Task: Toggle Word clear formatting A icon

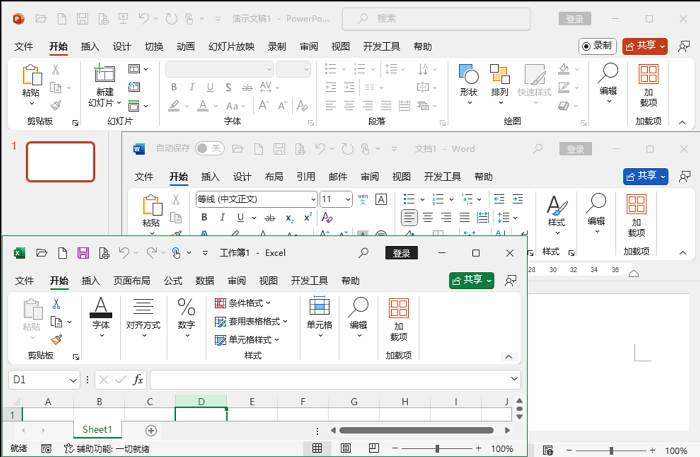Action: [x=327, y=217]
